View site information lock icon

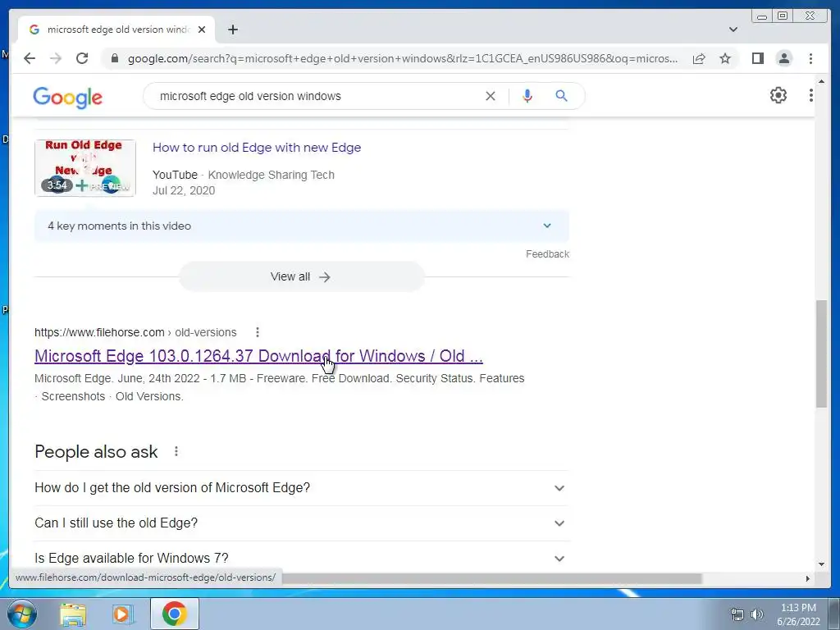[115, 58]
